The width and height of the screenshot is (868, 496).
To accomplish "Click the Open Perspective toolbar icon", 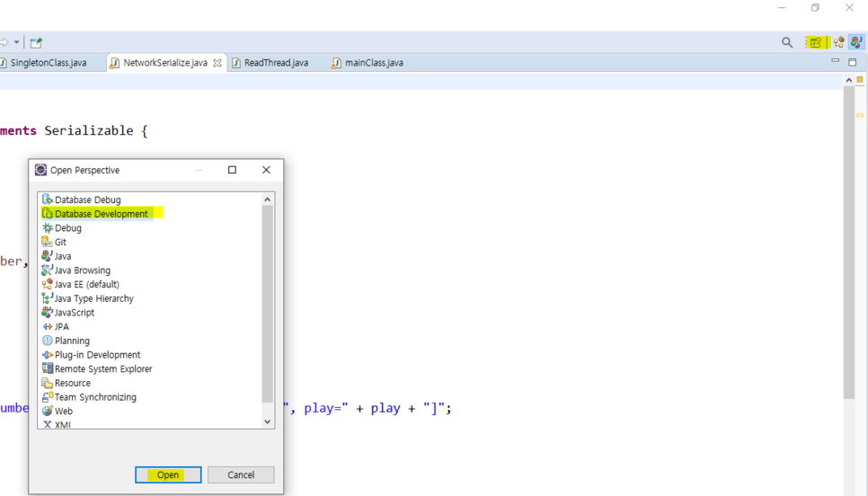I will click(815, 42).
